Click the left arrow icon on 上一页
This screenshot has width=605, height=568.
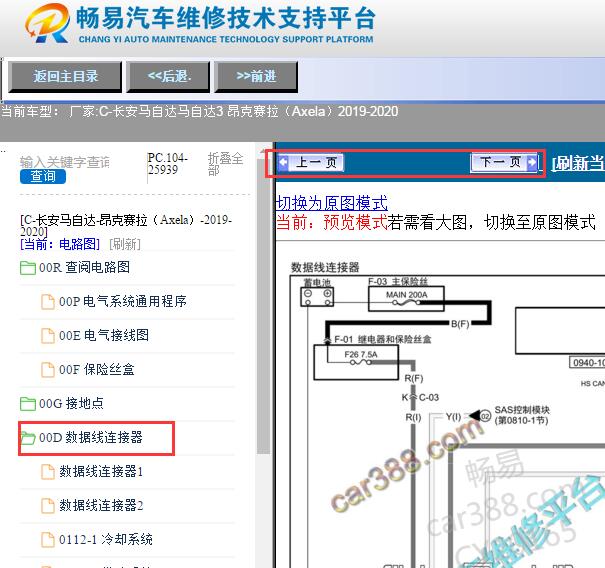[x=283, y=162]
